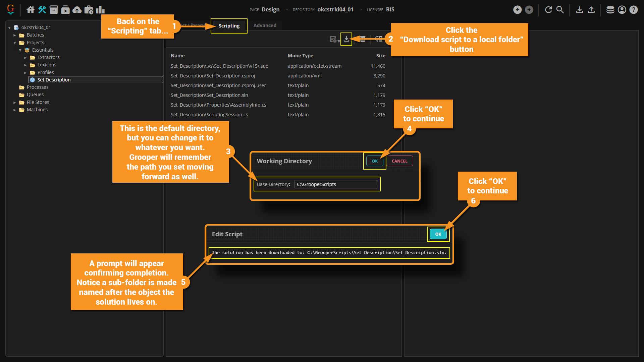Open the Design tools icon
Screen dimensions: 644x362
(x=42, y=10)
